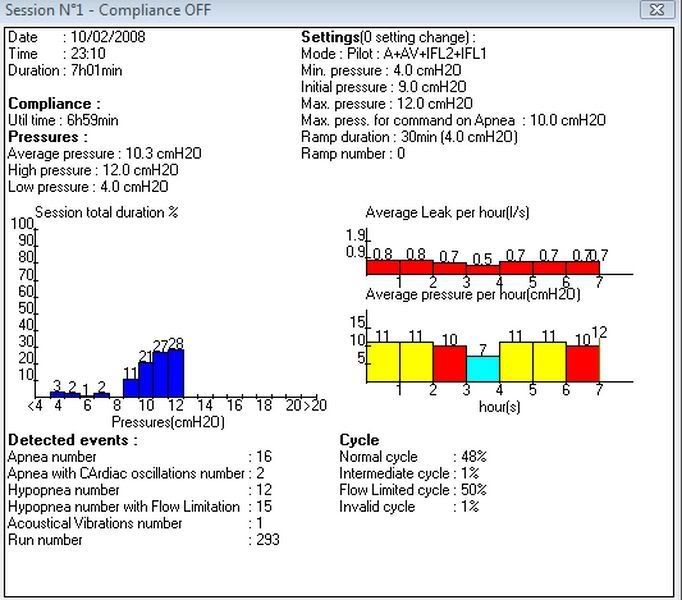Select the Detected events heading

(72, 440)
